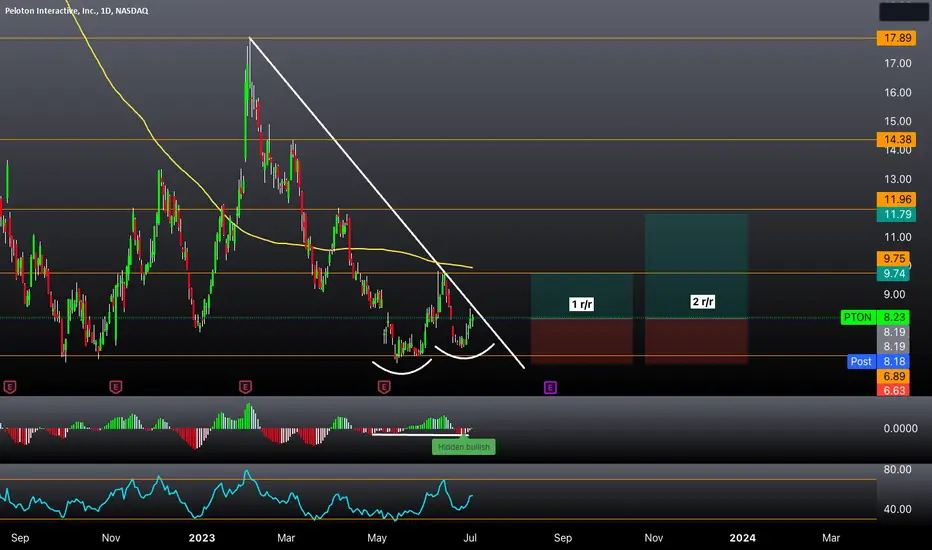
Task: Click the 2024 label on the time axis
Action: (742, 538)
